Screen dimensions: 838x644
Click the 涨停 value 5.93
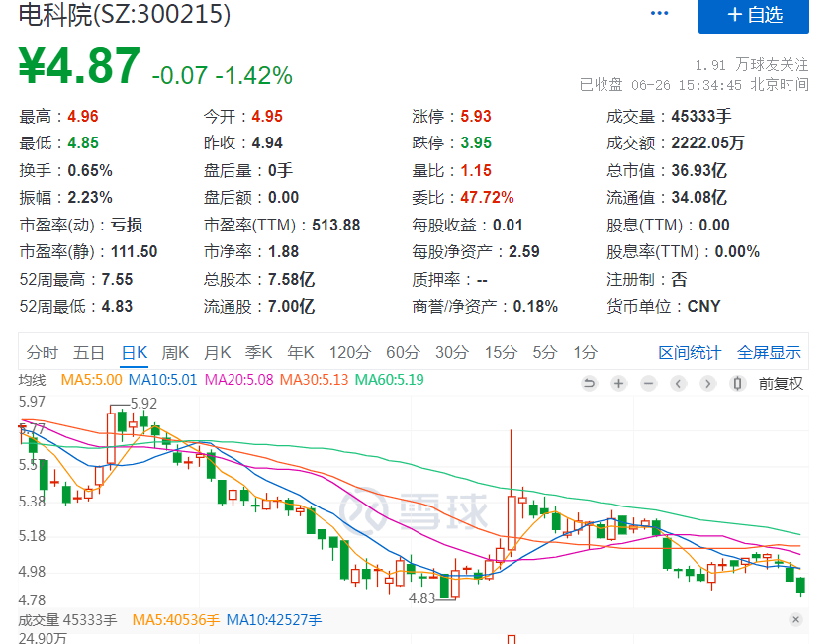476,116
